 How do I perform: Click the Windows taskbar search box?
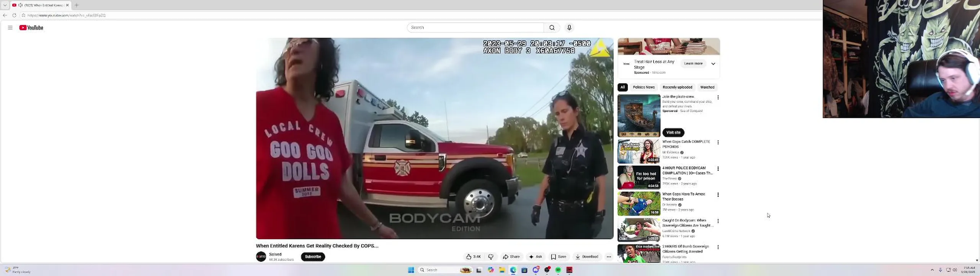[x=445, y=270]
